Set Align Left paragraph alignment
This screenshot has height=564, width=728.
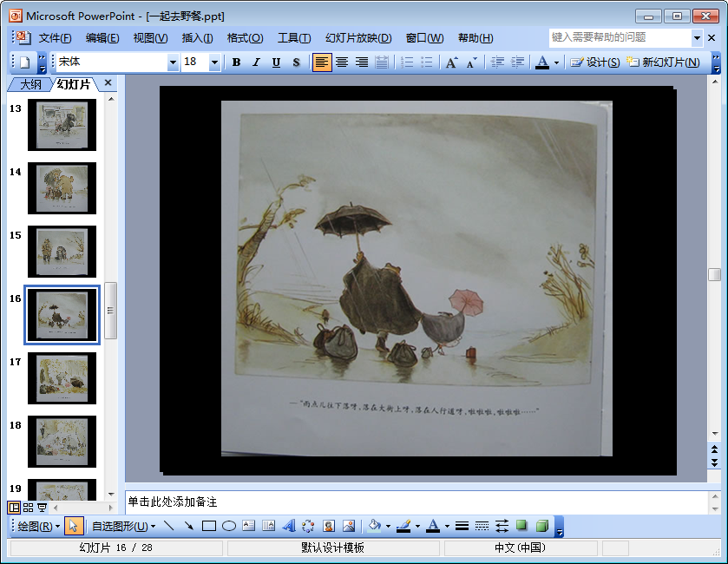(322, 62)
